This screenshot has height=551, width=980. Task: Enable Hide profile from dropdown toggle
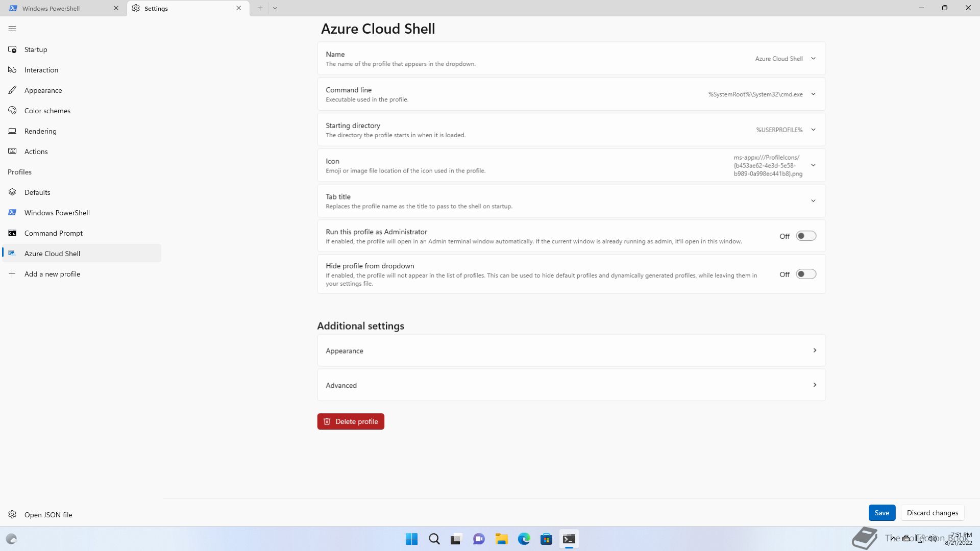pyautogui.click(x=806, y=274)
